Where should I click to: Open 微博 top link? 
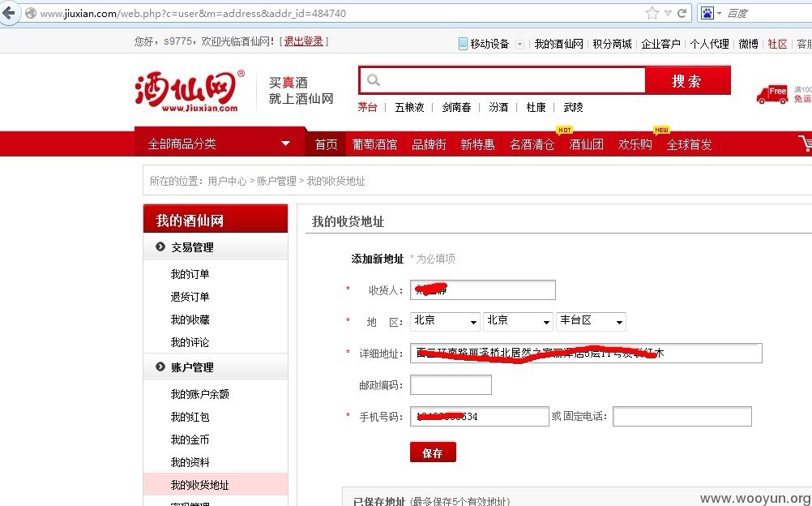tap(748, 44)
